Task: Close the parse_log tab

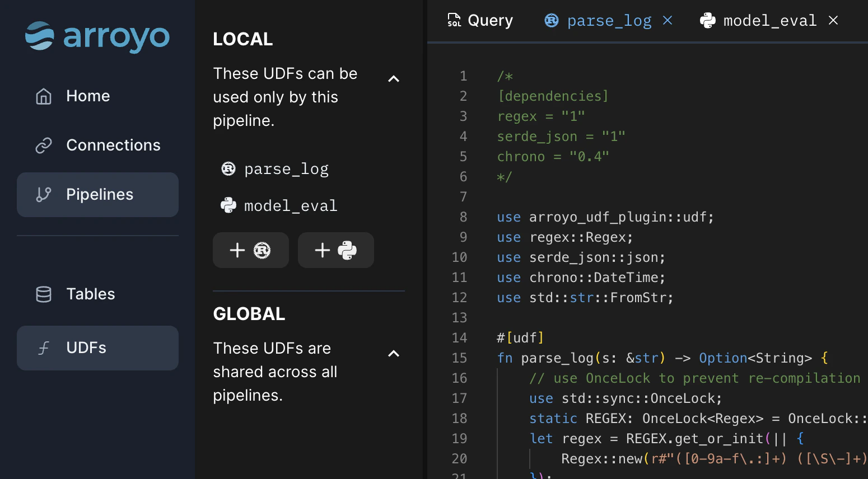Action: coord(668,20)
